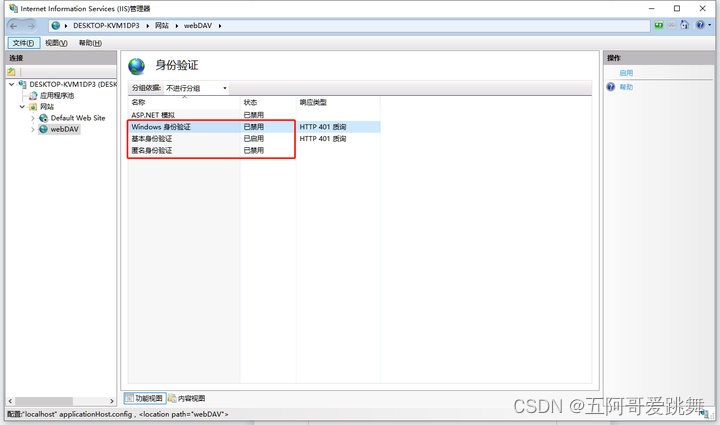Select the 匿名身份验证 row
720x425 pixels.
pos(254,151)
